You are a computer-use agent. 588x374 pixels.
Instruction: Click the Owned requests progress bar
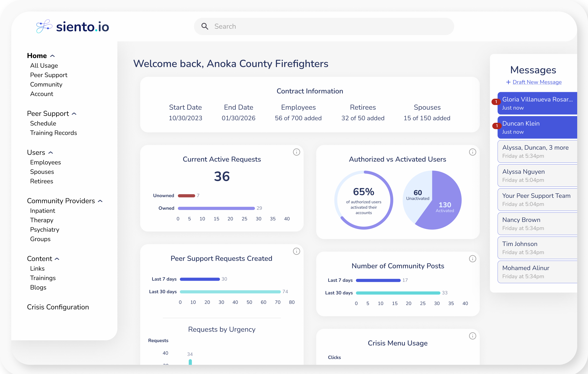(216, 208)
